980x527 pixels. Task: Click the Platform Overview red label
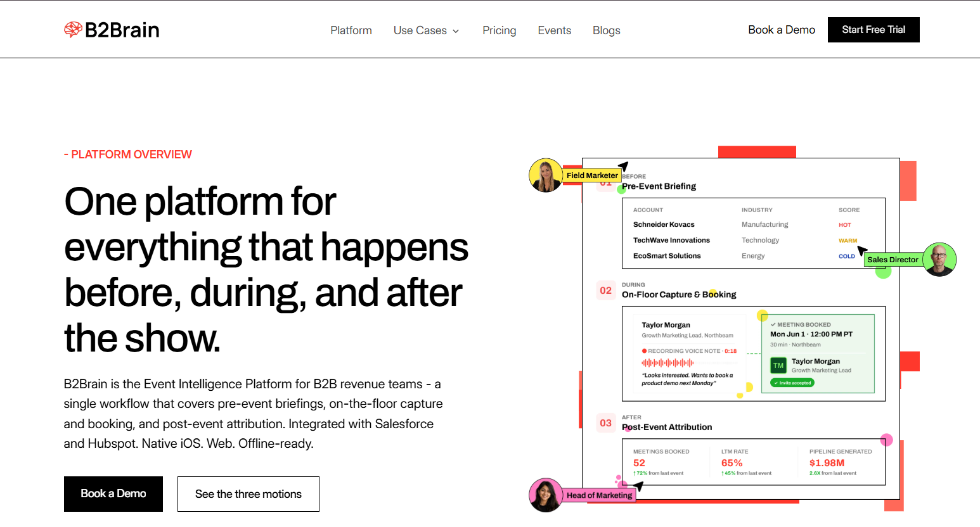(127, 155)
